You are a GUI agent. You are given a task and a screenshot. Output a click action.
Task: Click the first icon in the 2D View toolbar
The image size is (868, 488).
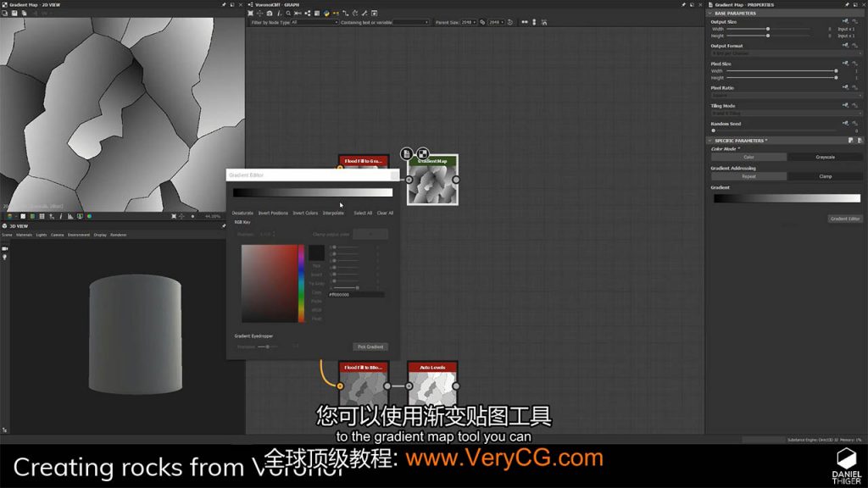[x=5, y=14]
